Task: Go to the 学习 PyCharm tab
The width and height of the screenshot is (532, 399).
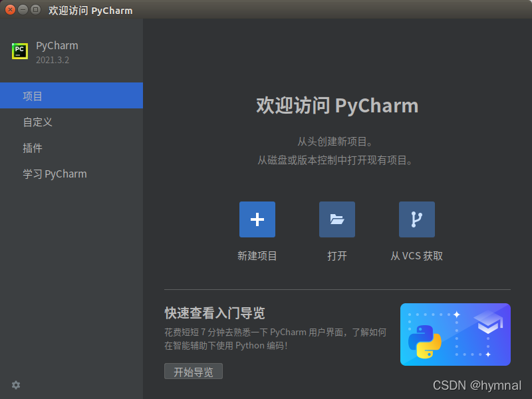Action: click(x=71, y=174)
